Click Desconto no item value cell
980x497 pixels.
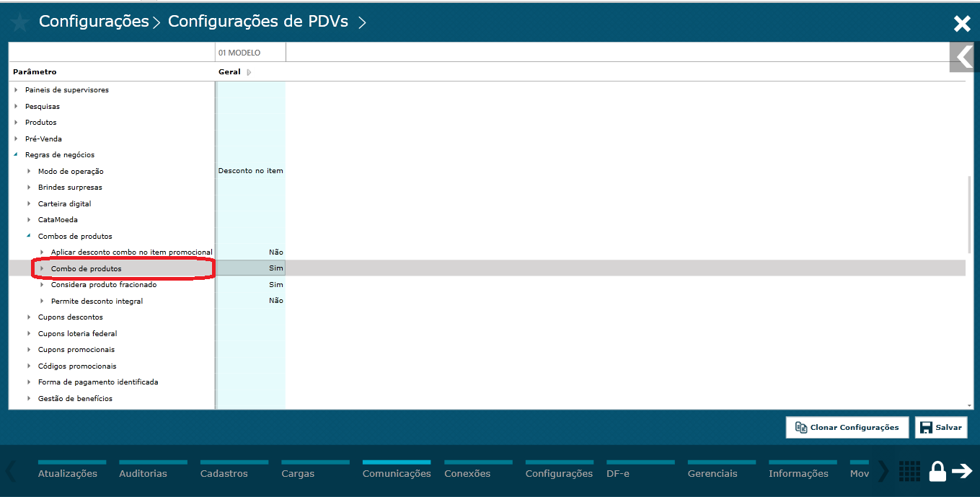(251, 171)
